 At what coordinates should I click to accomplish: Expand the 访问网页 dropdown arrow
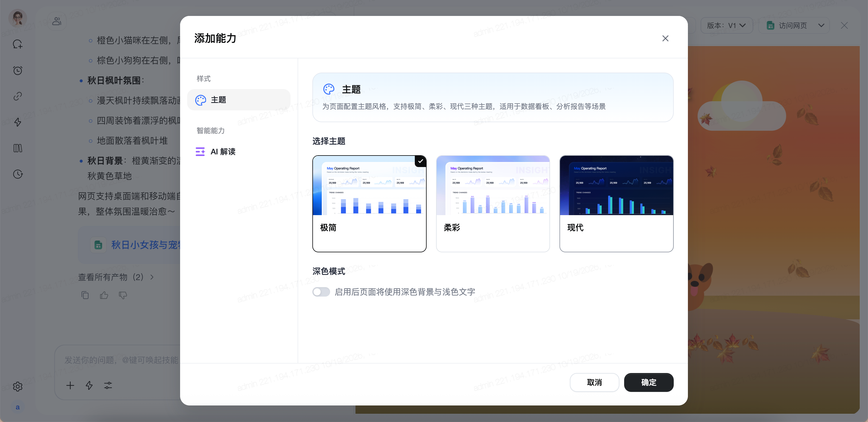coord(821,25)
